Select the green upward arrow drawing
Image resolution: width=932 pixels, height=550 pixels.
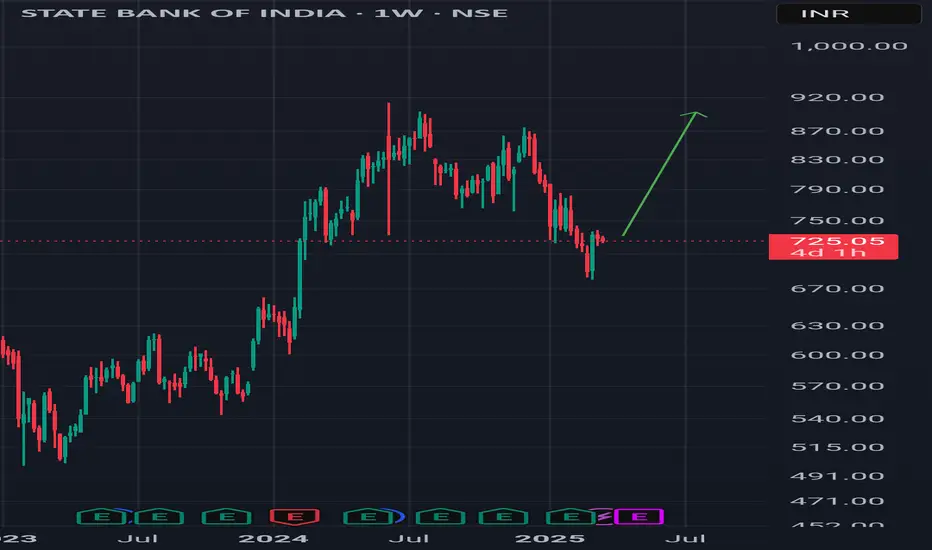click(660, 173)
